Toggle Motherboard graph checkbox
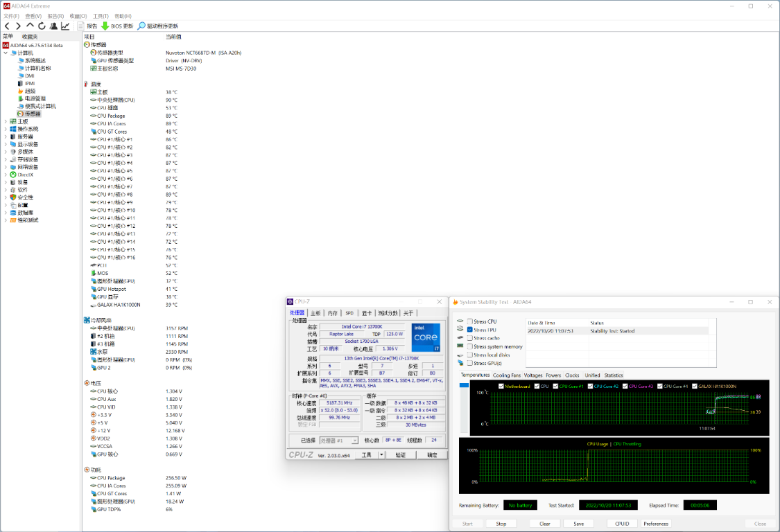This screenshot has width=780, height=532. [x=501, y=386]
